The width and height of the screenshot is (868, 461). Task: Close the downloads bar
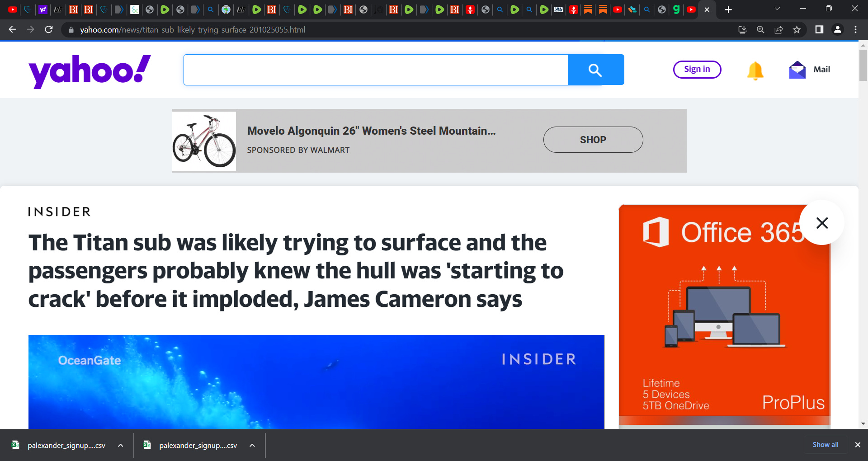tap(858, 445)
